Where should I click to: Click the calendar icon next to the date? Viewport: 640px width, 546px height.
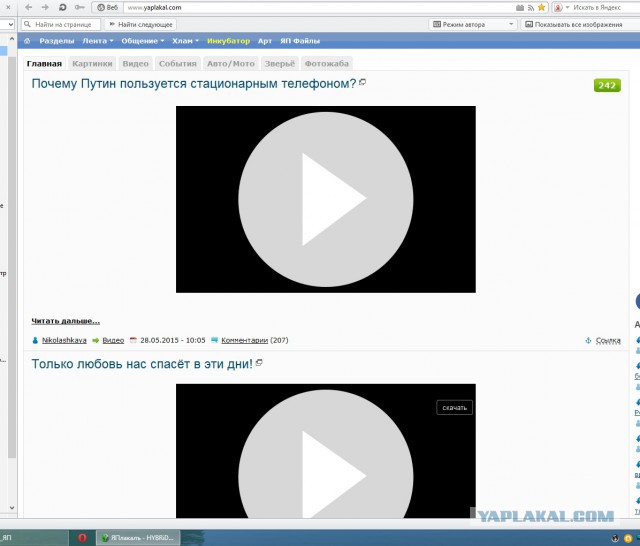coord(133,340)
